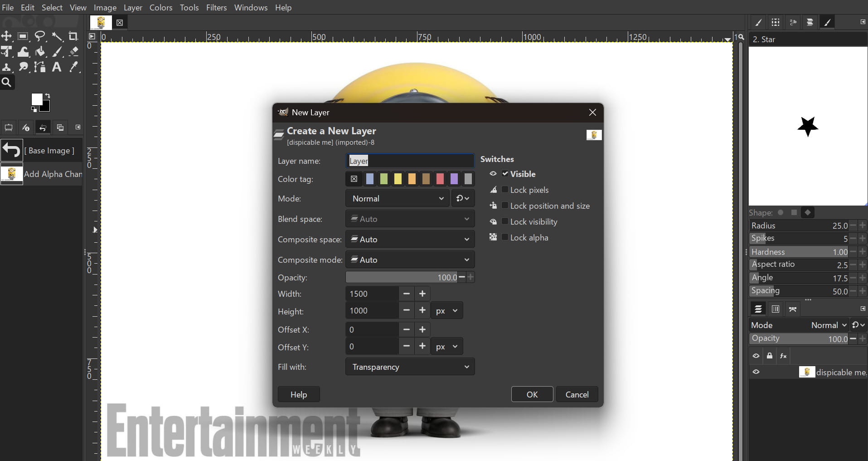Select the Unified Transform tool

coord(7,52)
